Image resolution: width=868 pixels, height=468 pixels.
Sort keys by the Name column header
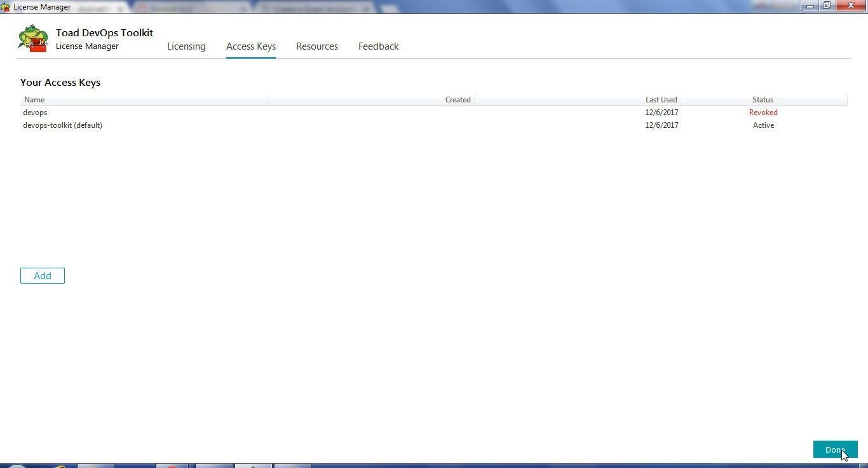coord(144,100)
